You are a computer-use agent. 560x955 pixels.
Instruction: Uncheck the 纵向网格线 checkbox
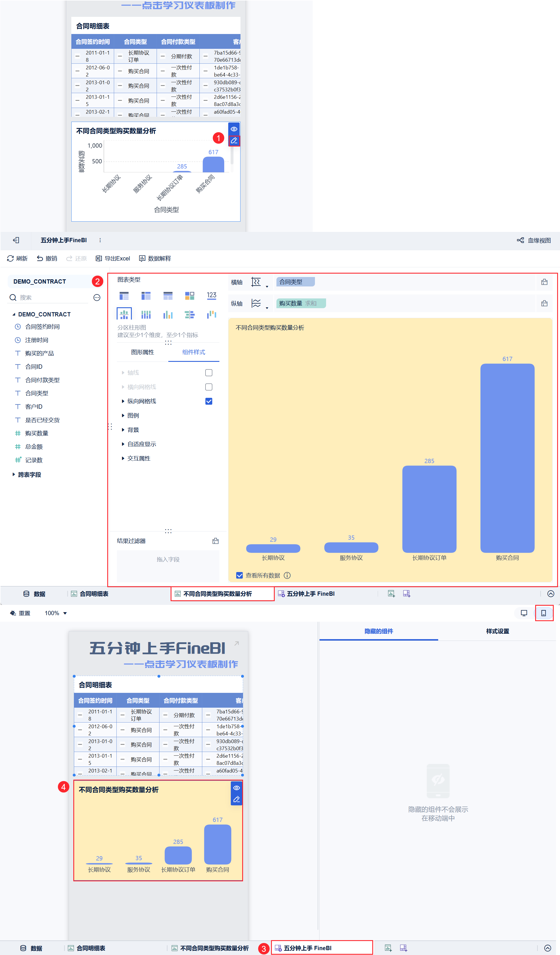click(209, 401)
